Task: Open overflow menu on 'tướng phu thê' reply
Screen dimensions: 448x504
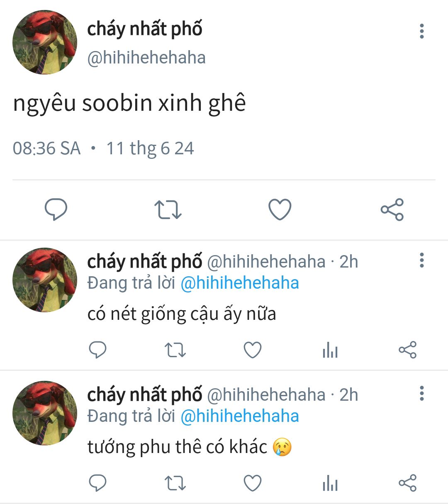Action: coord(422,393)
